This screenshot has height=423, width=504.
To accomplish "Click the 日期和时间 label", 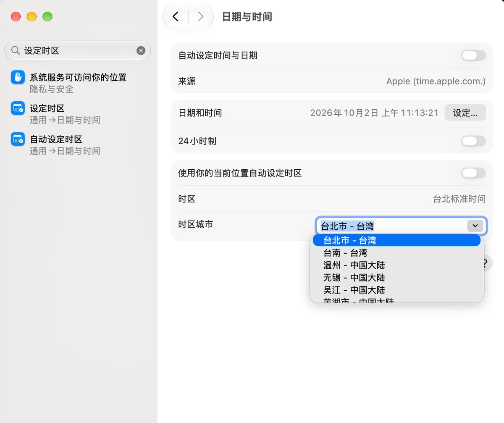I will [200, 113].
